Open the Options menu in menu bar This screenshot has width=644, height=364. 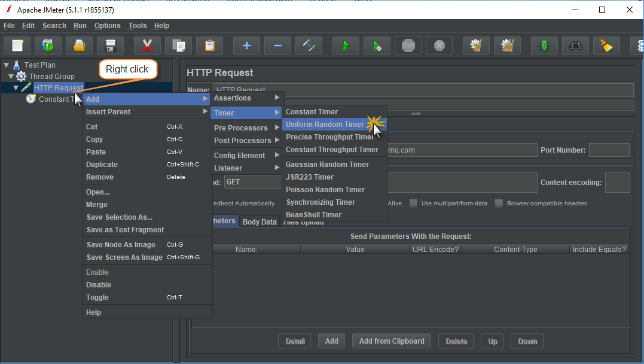pos(107,26)
